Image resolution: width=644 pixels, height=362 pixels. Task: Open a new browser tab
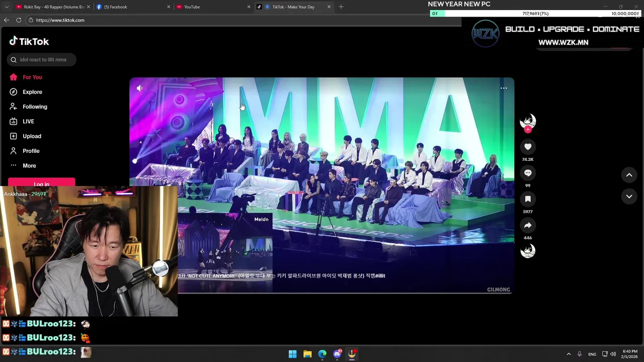(341, 7)
